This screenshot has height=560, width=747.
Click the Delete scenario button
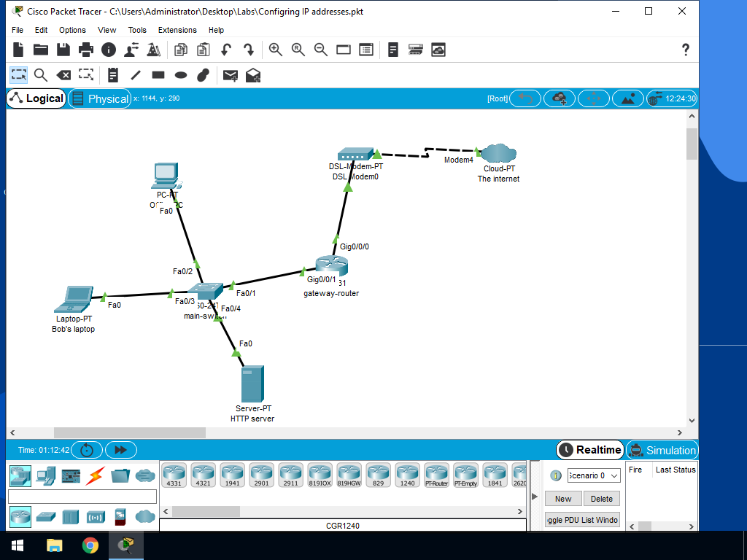click(x=602, y=499)
